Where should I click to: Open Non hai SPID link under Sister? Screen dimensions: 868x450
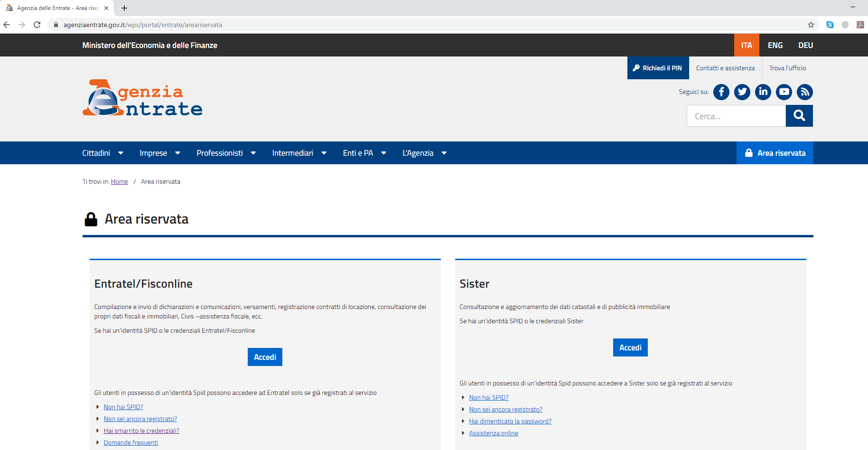coord(489,397)
